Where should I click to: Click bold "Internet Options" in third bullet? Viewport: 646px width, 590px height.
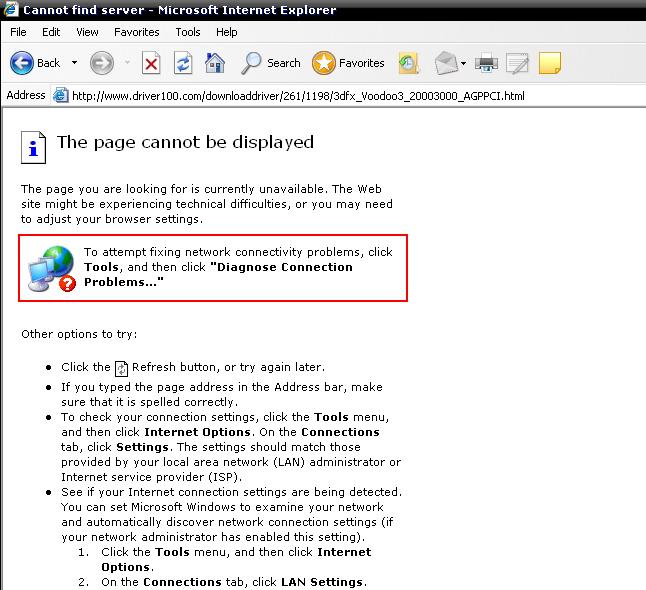[x=197, y=432]
